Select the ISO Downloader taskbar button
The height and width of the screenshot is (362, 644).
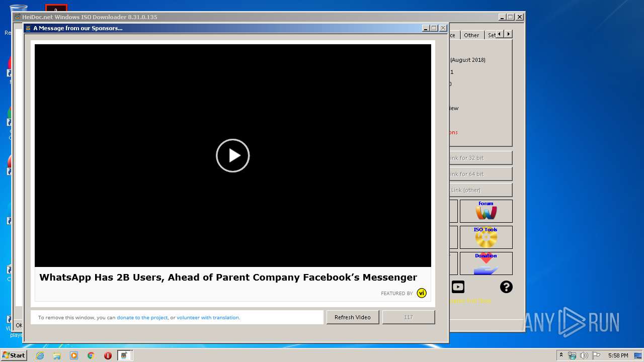pyautogui.click(x=124, y=355)
